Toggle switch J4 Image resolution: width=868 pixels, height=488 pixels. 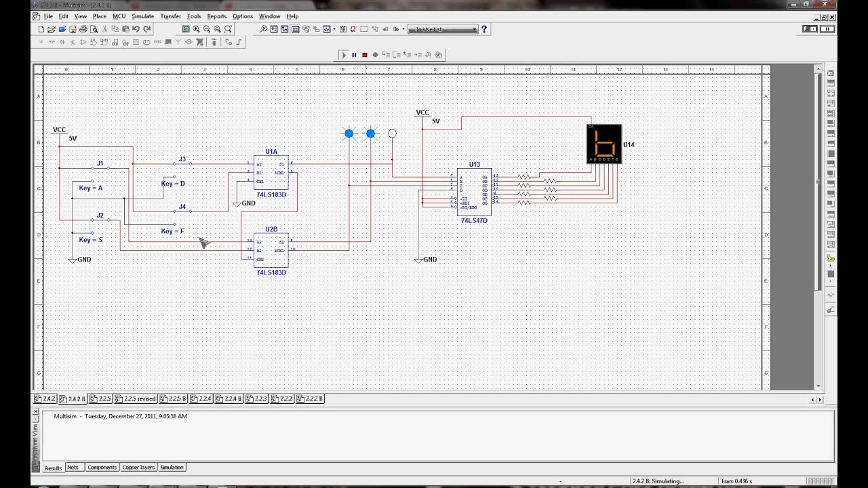click(182, 211)
